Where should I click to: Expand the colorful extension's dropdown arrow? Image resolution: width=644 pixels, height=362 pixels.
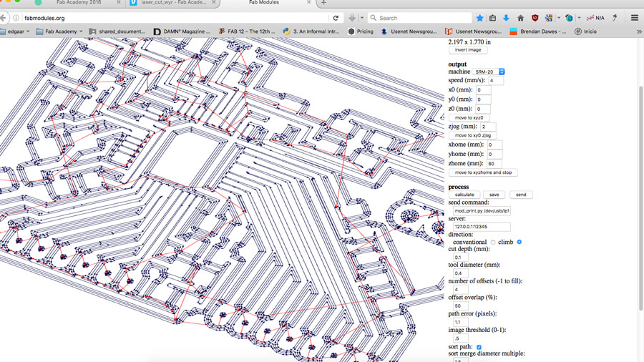tap(559, 18)
